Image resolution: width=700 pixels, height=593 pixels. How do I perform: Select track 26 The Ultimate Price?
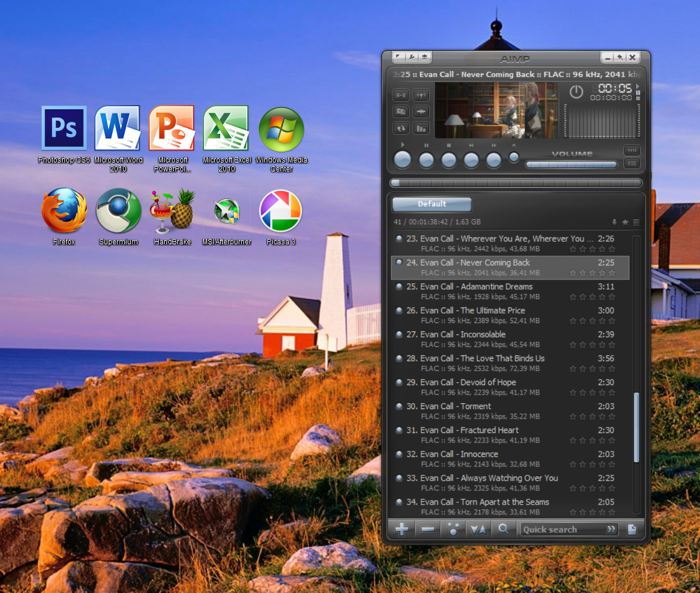pos(510,315)
